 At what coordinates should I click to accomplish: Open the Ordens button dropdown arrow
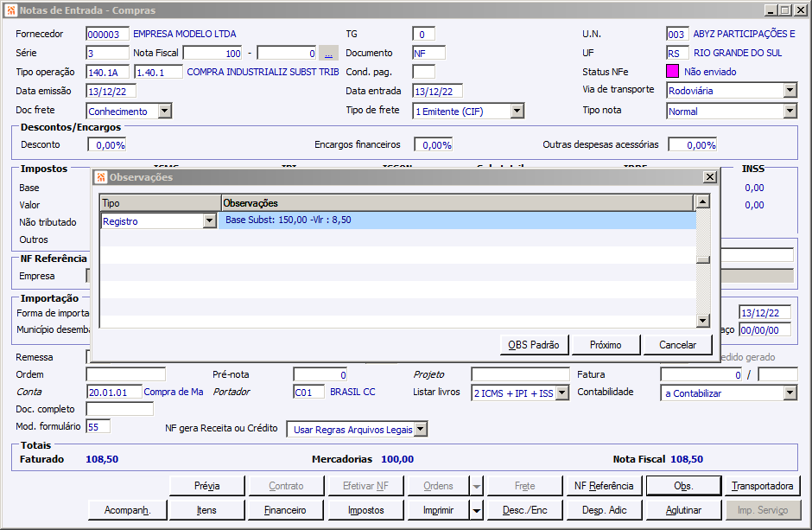(477, 486)
